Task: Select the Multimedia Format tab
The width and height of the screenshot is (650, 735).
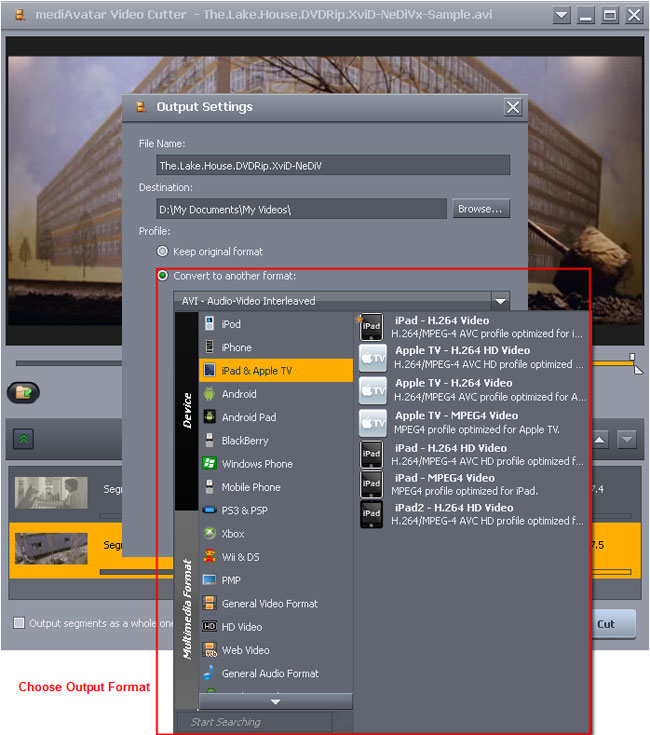Action: (187, 609)
